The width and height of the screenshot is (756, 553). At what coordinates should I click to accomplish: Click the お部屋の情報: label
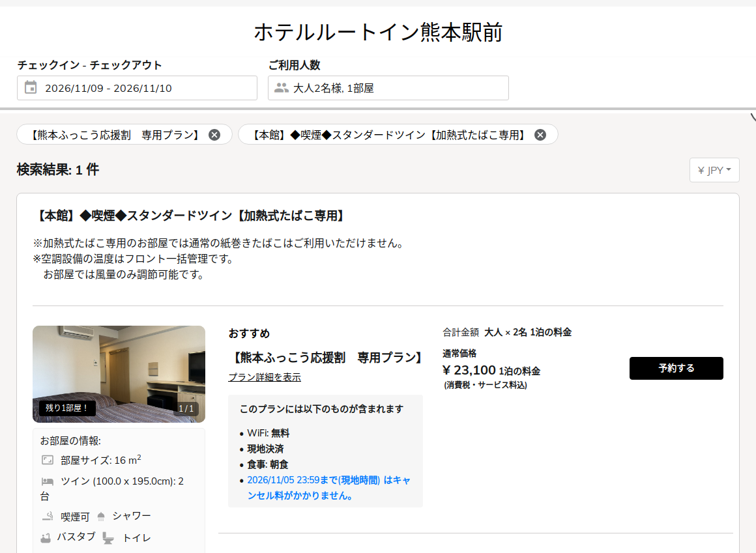(x=70, y=441)
